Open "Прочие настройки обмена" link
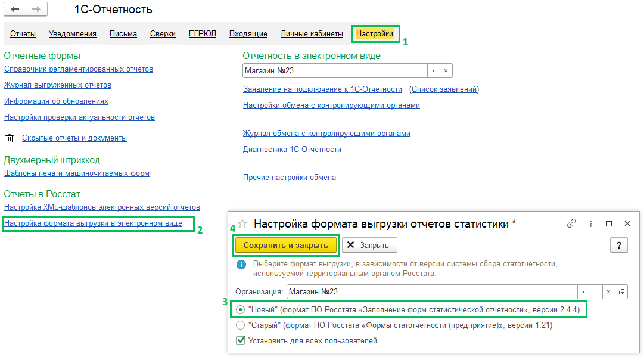This screenshot has width=644, height=357. pos(290,178)
